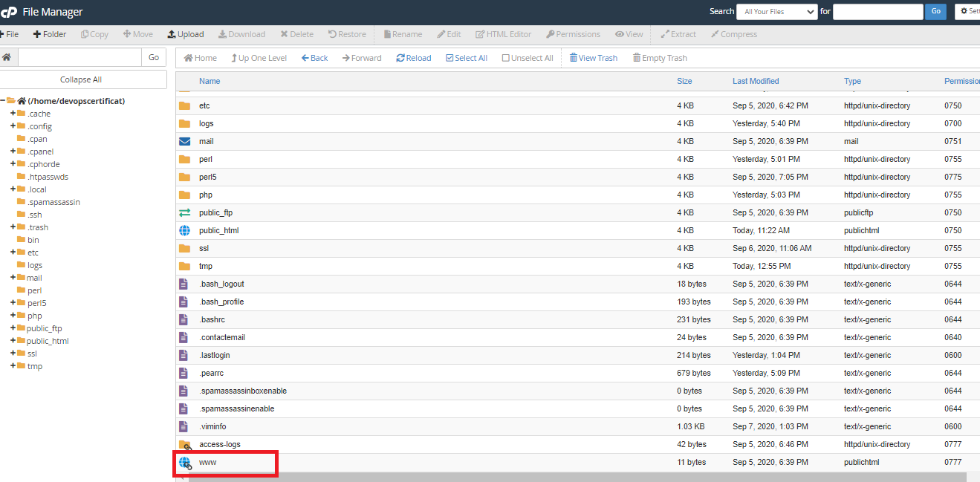This screenshot has width=980, height=482.
Task: Click the public_ftp transfer arrows icon
Action: coord(184,212)
